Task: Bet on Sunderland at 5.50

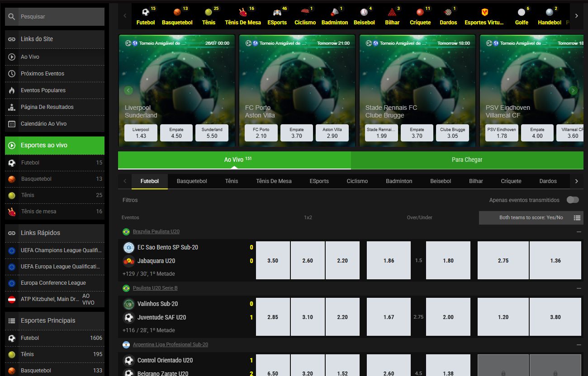Action: tap(212, 133)
